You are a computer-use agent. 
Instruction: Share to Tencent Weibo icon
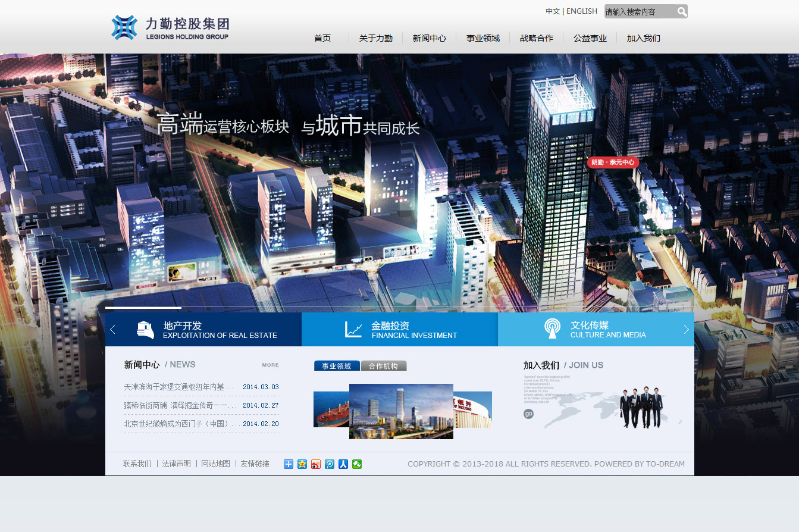pos(330,464)
